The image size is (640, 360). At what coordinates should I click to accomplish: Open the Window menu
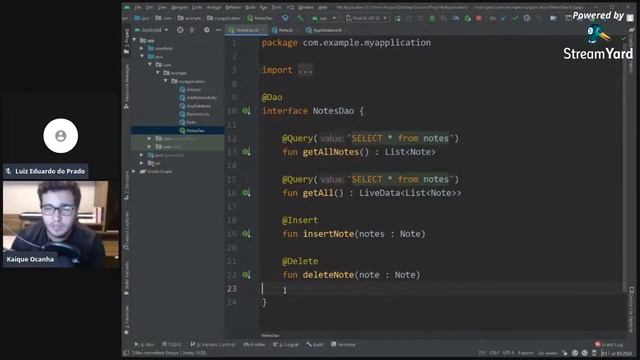(x=306, y=7)
